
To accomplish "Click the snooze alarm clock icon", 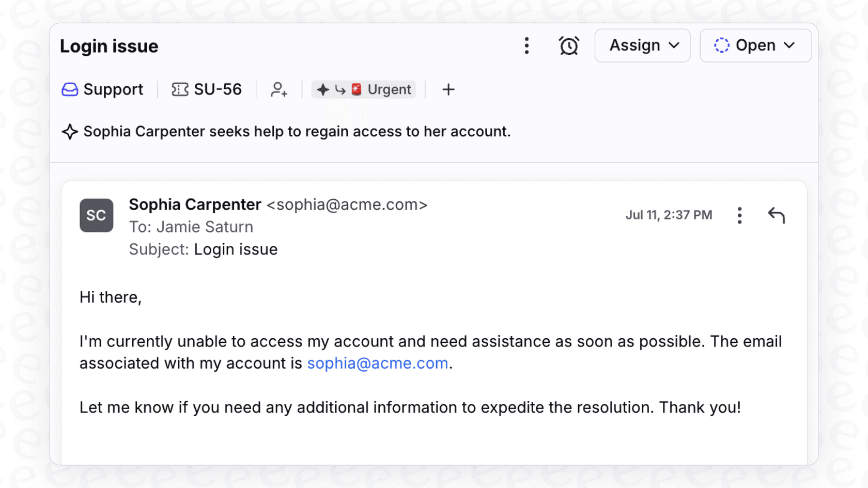I will 569,45.
